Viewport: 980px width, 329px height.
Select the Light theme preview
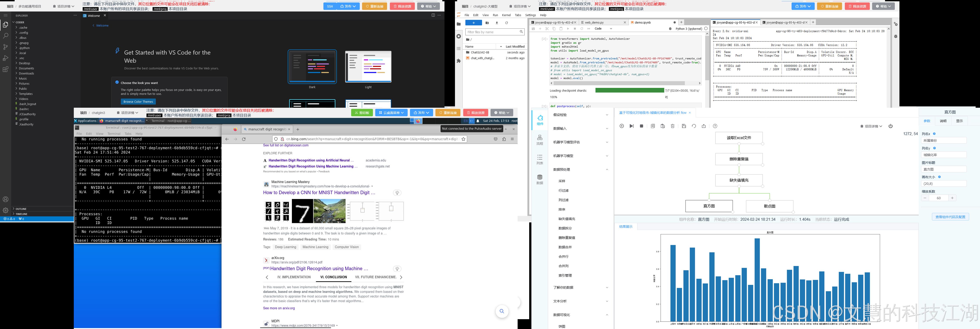368,67
